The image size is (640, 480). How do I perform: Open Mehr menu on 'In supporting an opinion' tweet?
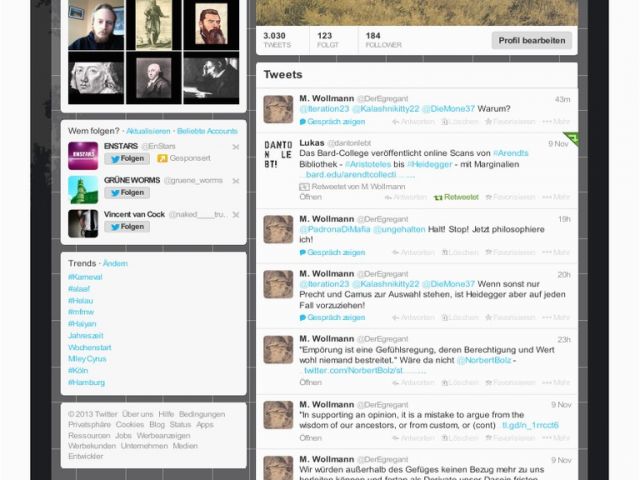click(x=556, y=438)
